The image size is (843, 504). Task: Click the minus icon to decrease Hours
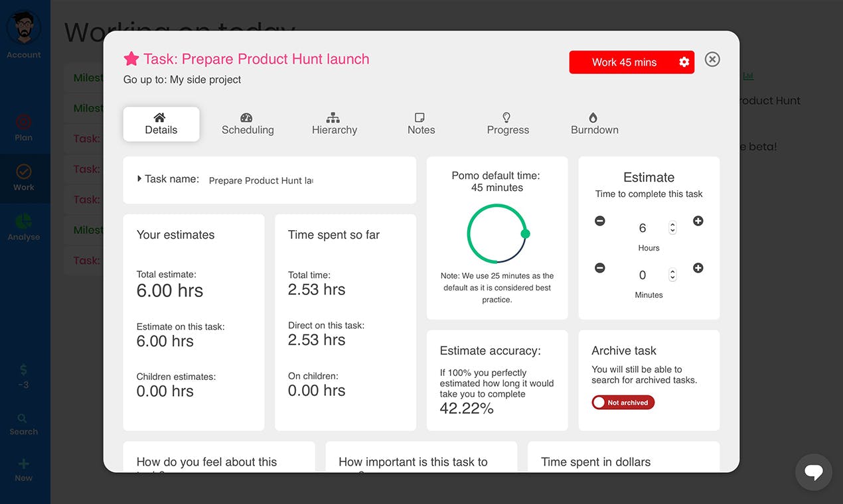[600, 221]
